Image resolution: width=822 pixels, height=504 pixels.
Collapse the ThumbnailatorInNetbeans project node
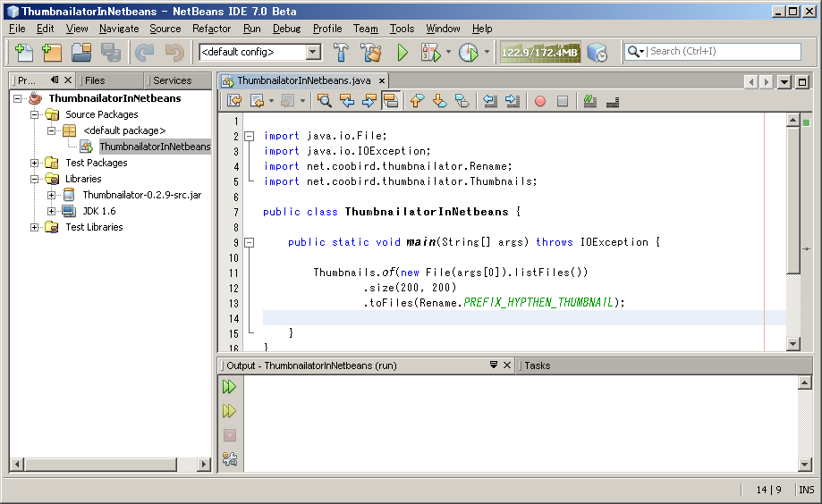18,98
